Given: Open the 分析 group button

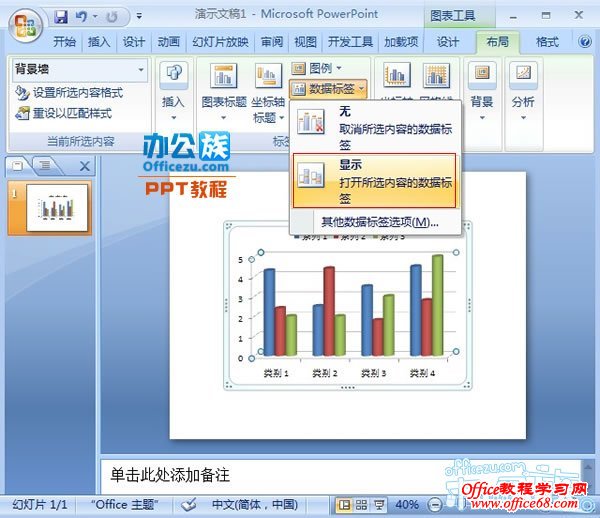Looking at the screenshot, I should (x=523, y=91).
